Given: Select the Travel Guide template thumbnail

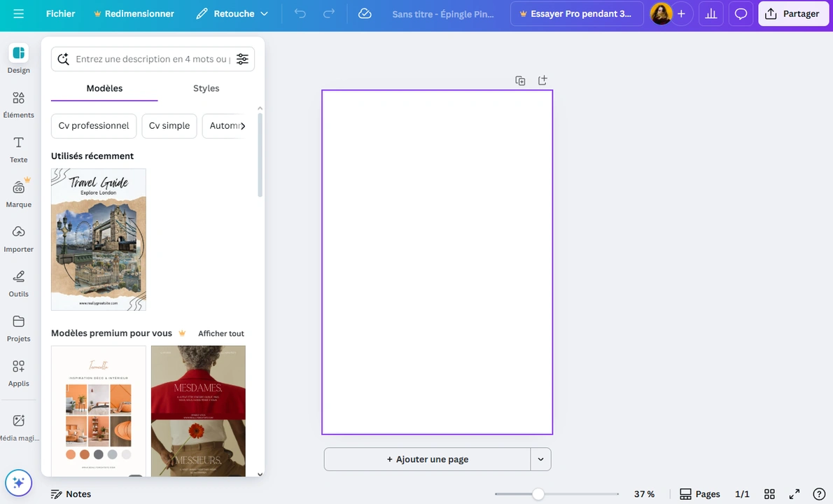Looking at the screenshot, I should tap(98, 239).
